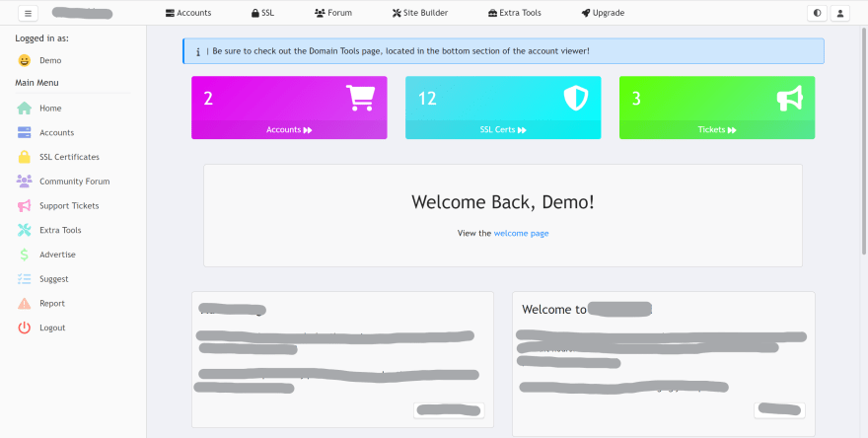This screenshot has height=438, width=868.
Task: Click the number 2 on Accounts card
Action: click(208, 99)
